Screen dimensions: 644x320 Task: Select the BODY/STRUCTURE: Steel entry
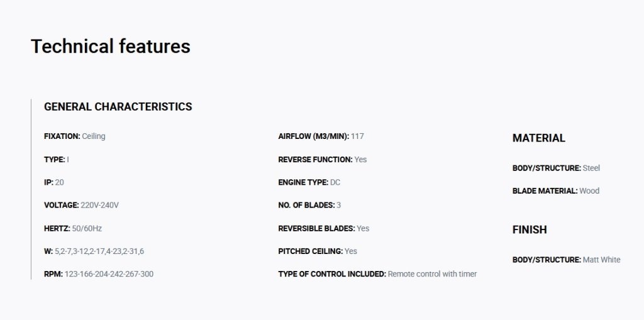556,168
